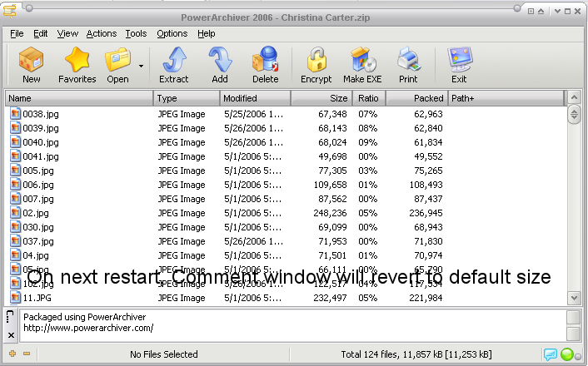Open the Edit menu
This screenshot has width=588, height=366.
tap(41, 34)
